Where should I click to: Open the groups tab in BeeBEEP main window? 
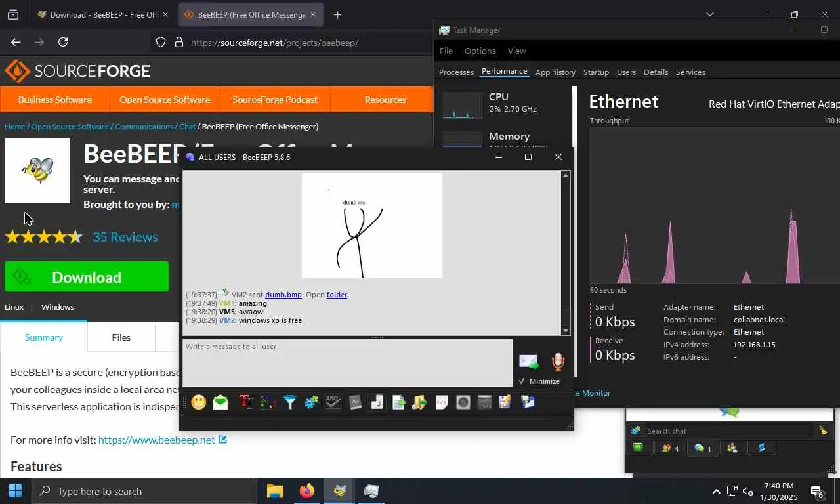point(732,448)
